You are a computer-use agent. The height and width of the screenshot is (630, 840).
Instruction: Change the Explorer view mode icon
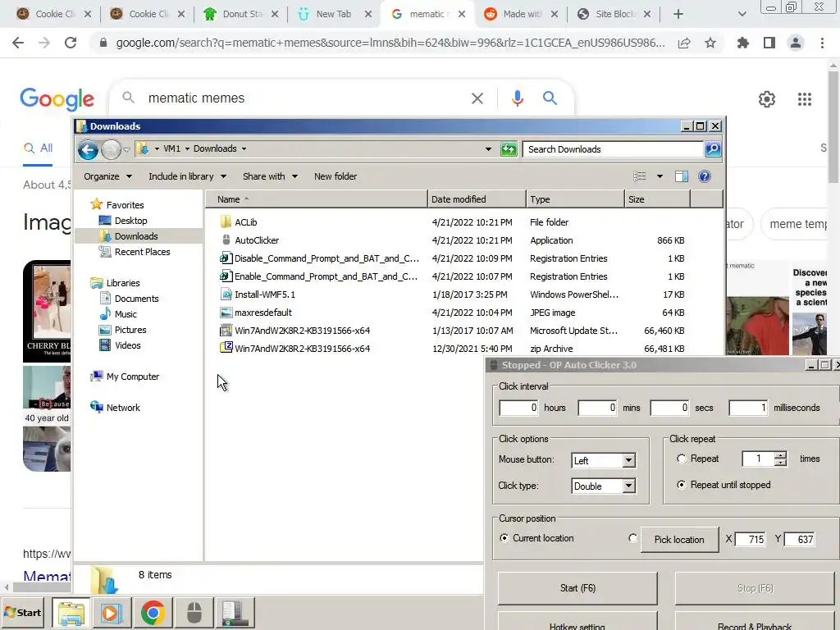click(639, 176)
